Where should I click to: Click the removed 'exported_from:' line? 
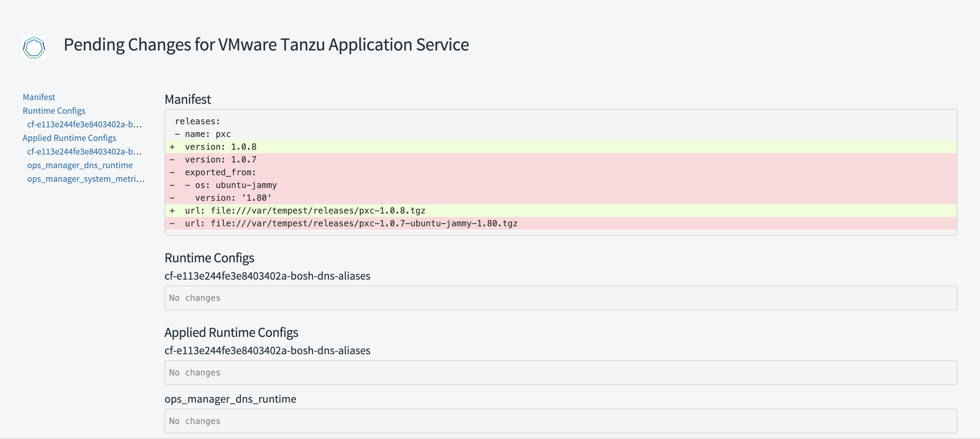point(561,172)
